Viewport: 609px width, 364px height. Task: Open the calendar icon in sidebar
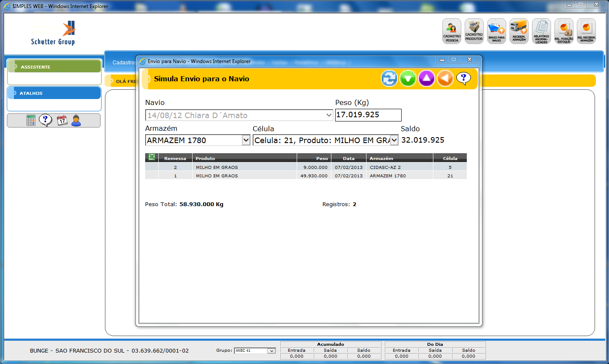62,121
